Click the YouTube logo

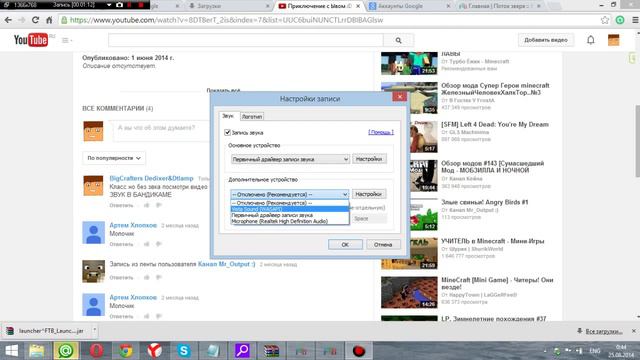(x=31, y=40)
